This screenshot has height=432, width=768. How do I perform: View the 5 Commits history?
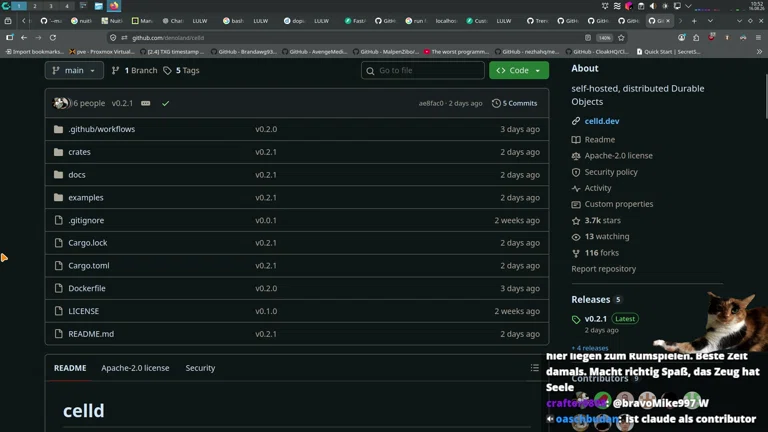(515, 103)
